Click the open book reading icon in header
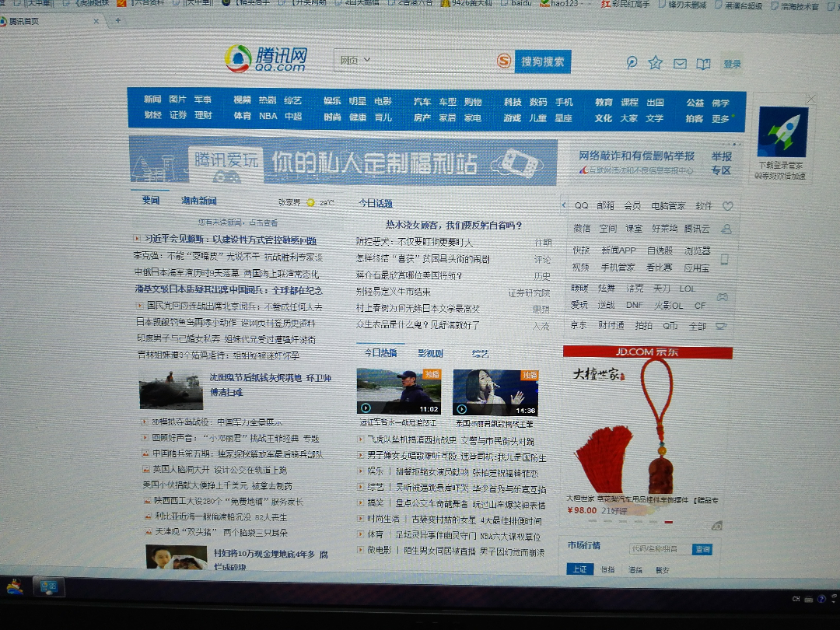The height and width of the screenshot is (630, 840). [703, 65]
